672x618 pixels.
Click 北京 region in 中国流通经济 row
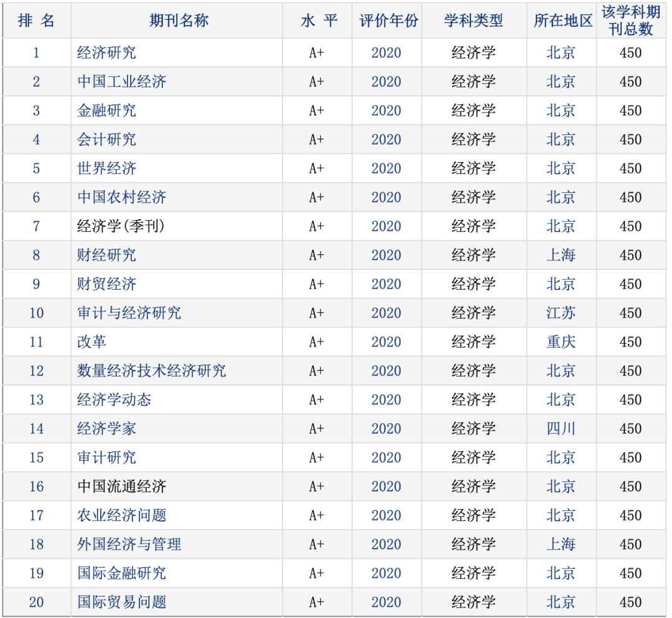coord(561,486)
